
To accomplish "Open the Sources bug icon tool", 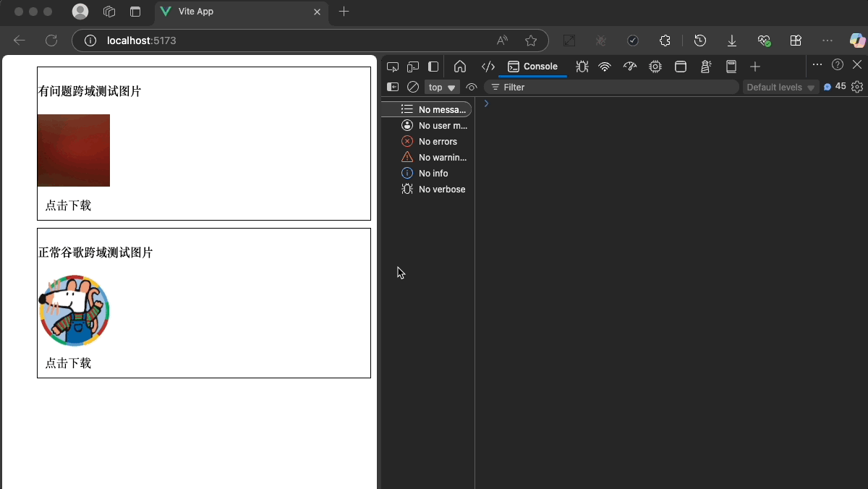I will (x=582, y=67).
